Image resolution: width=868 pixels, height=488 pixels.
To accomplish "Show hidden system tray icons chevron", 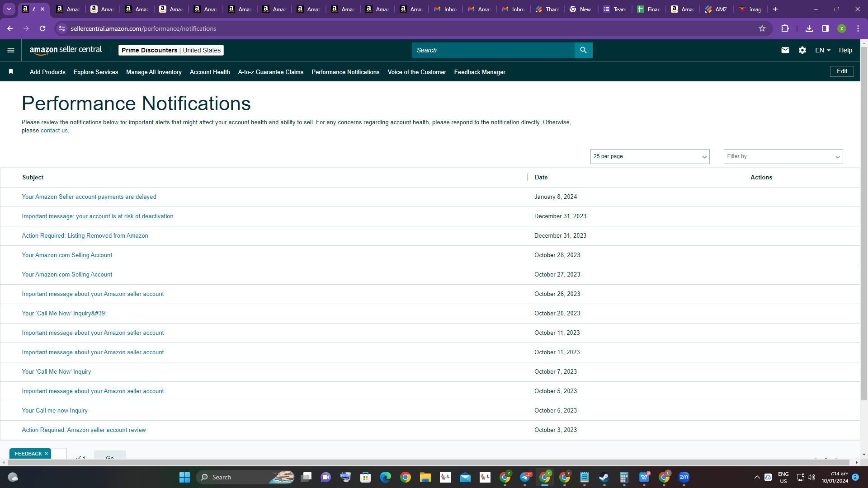I will coord(757,477).
